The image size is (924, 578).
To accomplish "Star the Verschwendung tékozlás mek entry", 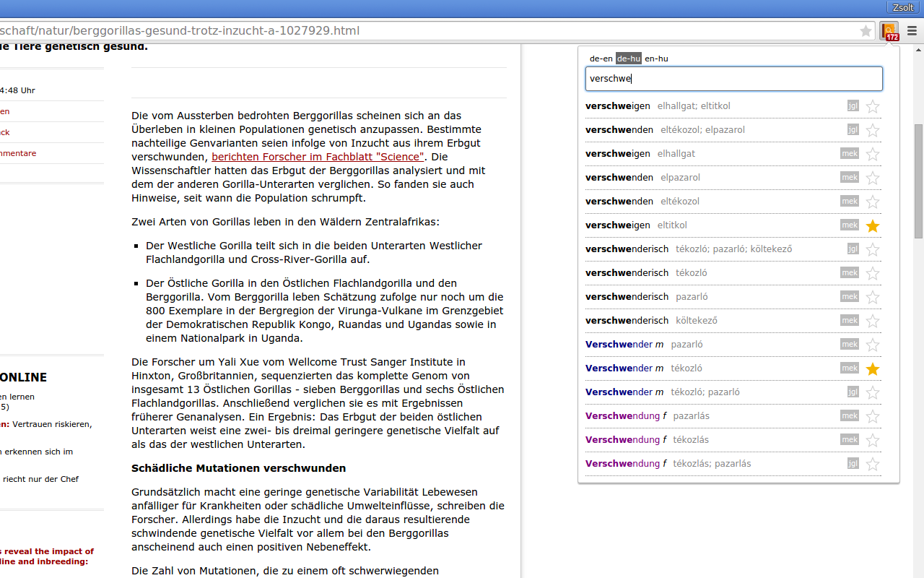I will (x=873, y=440).
